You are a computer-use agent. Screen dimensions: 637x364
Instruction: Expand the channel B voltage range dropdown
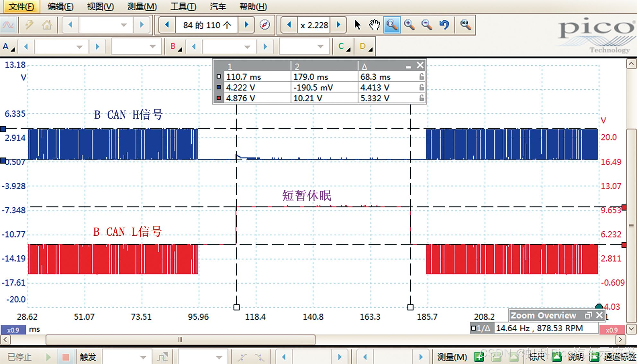[247, 47]
